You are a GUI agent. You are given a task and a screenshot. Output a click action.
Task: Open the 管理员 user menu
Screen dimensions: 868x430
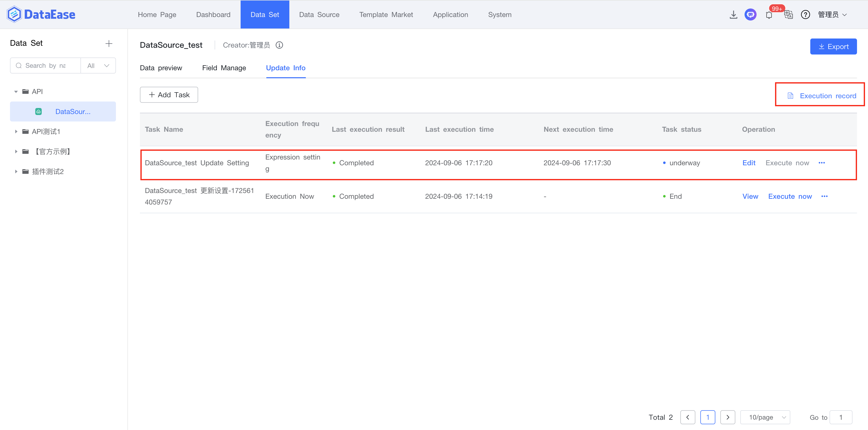(x=832, y=15)
